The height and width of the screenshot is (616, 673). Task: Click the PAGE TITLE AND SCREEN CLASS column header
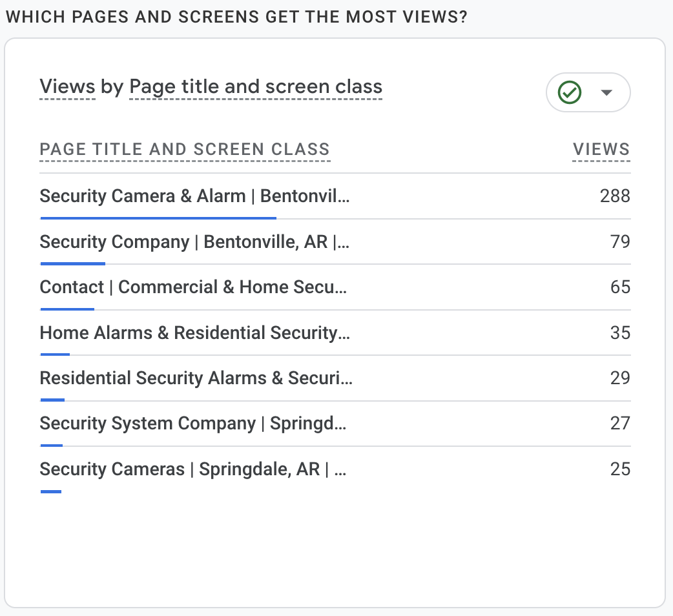185,150
